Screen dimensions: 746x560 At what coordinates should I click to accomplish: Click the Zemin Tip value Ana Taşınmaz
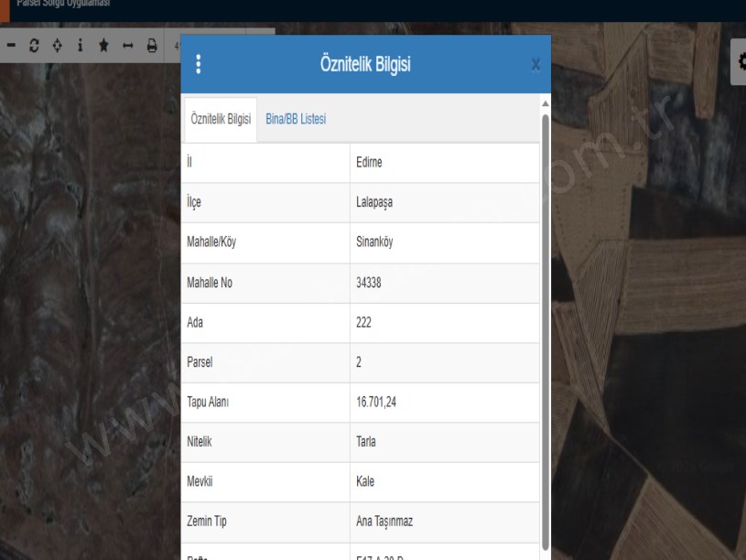click(384, 522)
